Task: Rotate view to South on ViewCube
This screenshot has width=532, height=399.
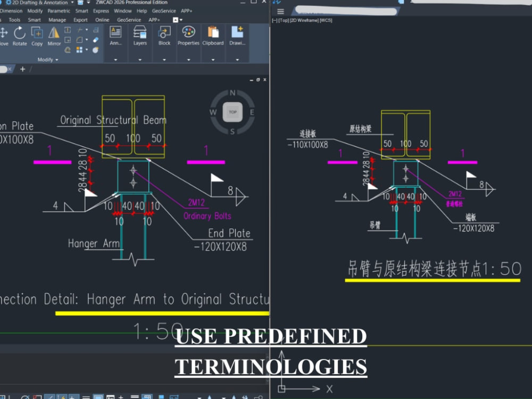Action: pyautogui.click(x=232, y=131)
